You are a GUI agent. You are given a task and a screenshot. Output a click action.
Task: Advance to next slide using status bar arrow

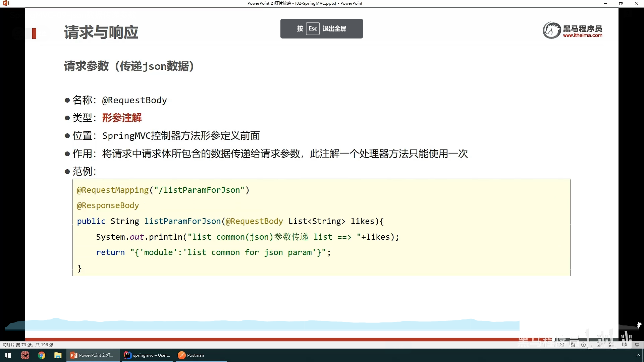pos(583,345)
